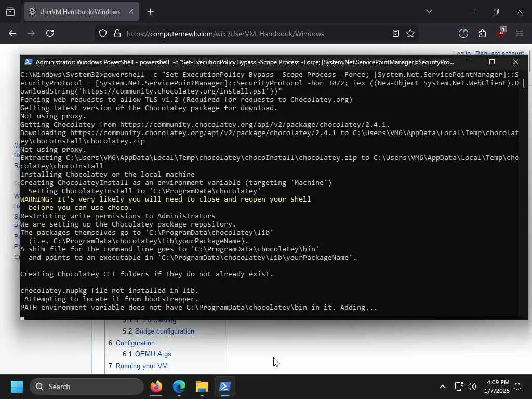Open the notifications bell icon

coord(518,387)
